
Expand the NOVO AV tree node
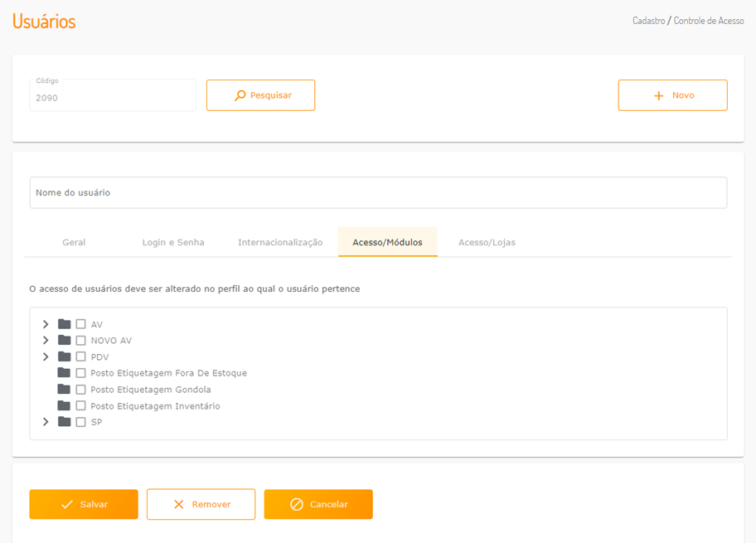[x=46, y=341]
